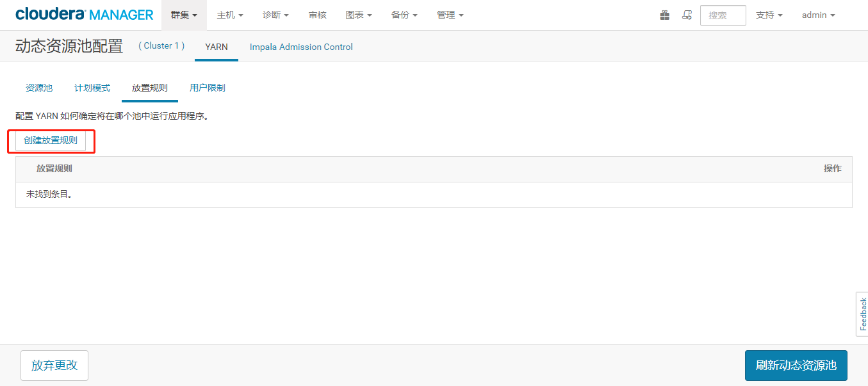
Task: Switch to the 资源池 tab
Action: click(39, 88)
